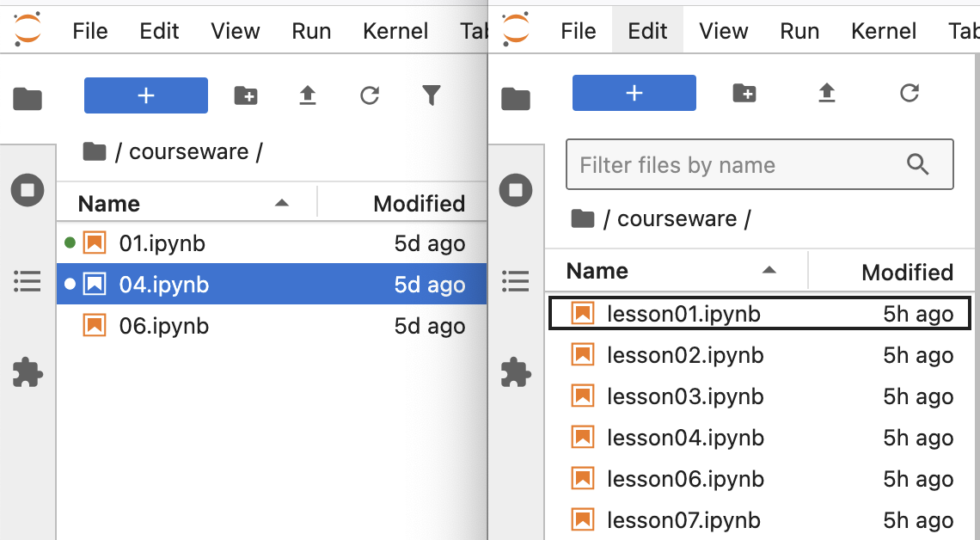Screen dimensions: 980x540
Task: Open the Kernel menu in left window
Action: pyautogui.click(x=395, y=31)
